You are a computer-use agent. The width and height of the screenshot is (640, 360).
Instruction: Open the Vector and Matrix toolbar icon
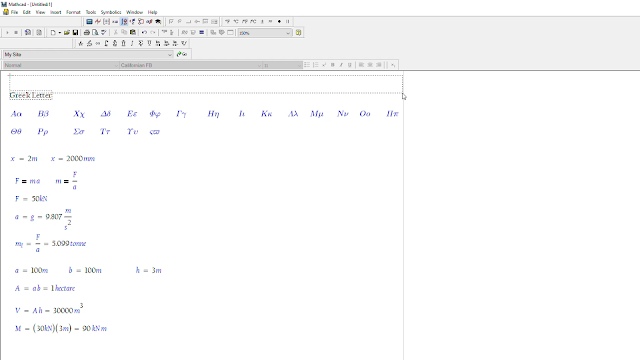[106, 22]
